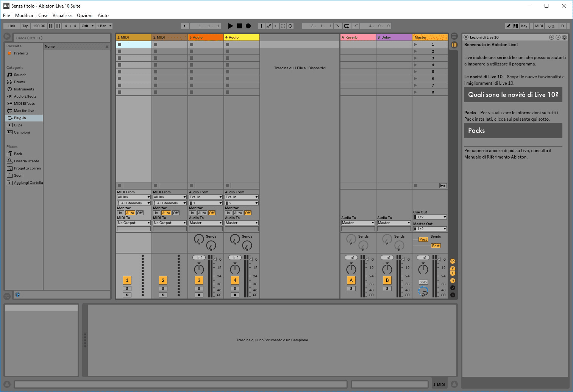
Task: Select Plug-in category in browser
Action: (x=24, y=118)
